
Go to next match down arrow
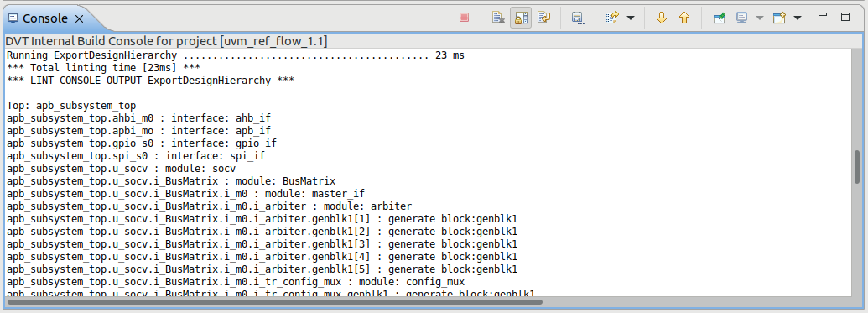tap(662, 18)
